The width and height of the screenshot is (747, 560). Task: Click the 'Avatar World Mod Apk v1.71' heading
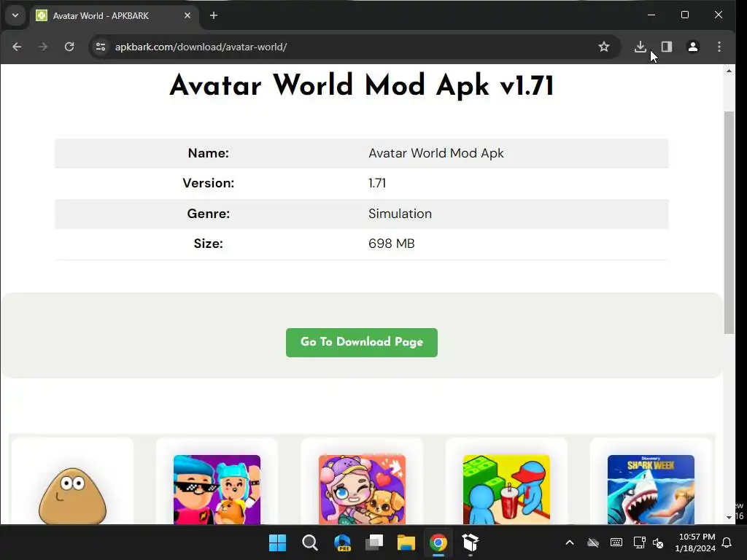pos(362,86)
